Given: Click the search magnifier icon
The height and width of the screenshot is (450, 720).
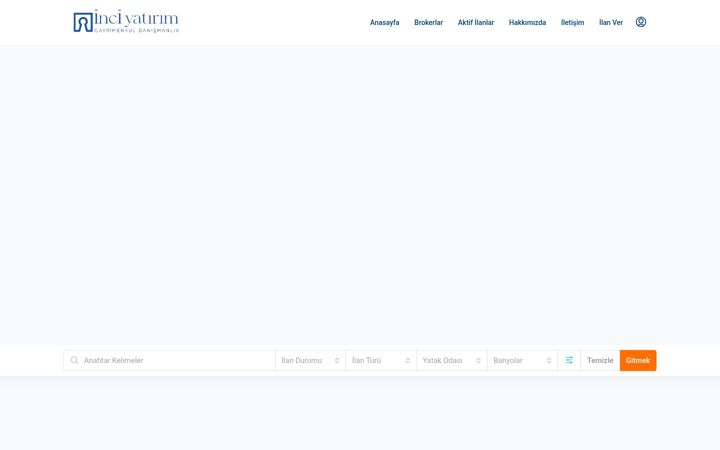Looking at the screenshot, I should coord(74,360).
